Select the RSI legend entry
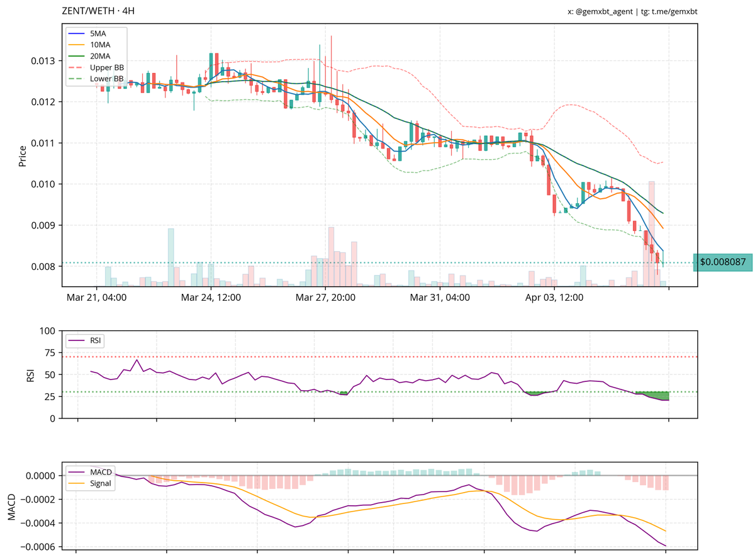 click(x=86, y=340)
